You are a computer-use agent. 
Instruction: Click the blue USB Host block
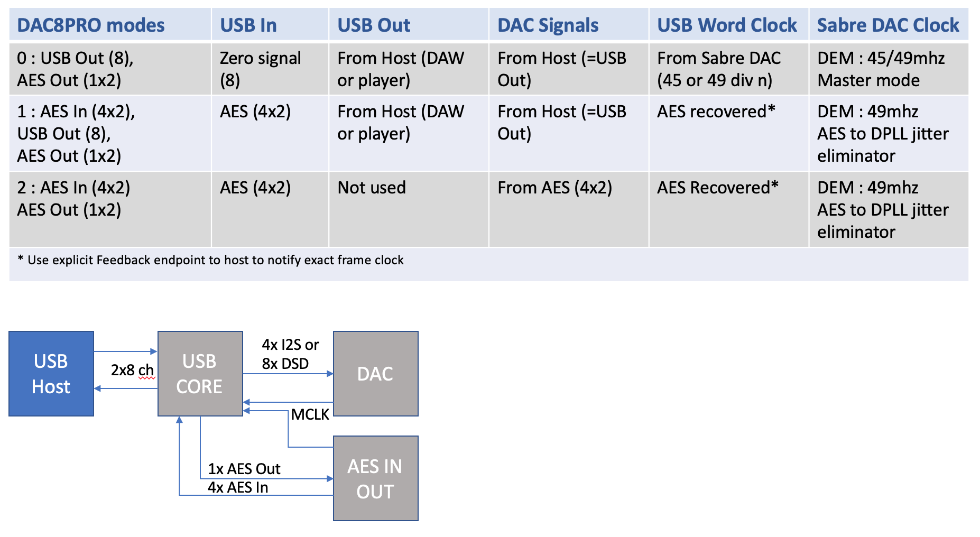[x=51, y=374]
